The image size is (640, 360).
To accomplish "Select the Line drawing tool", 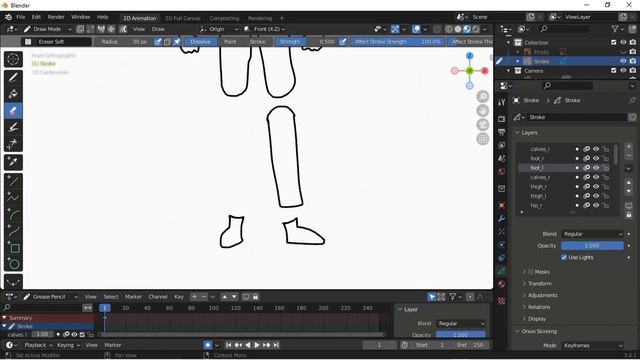I will [x=13, y=181].
